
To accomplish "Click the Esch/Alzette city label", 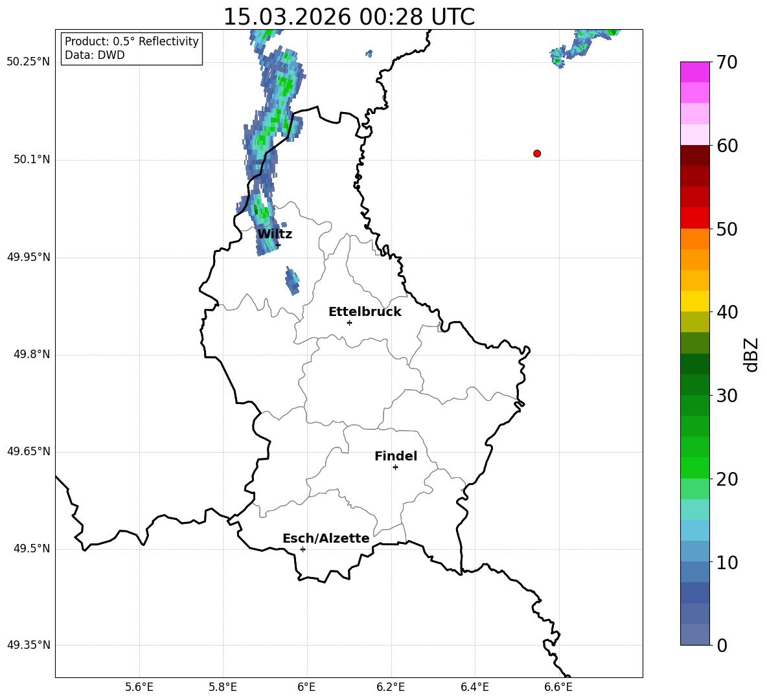I will [x=326, y=538].
